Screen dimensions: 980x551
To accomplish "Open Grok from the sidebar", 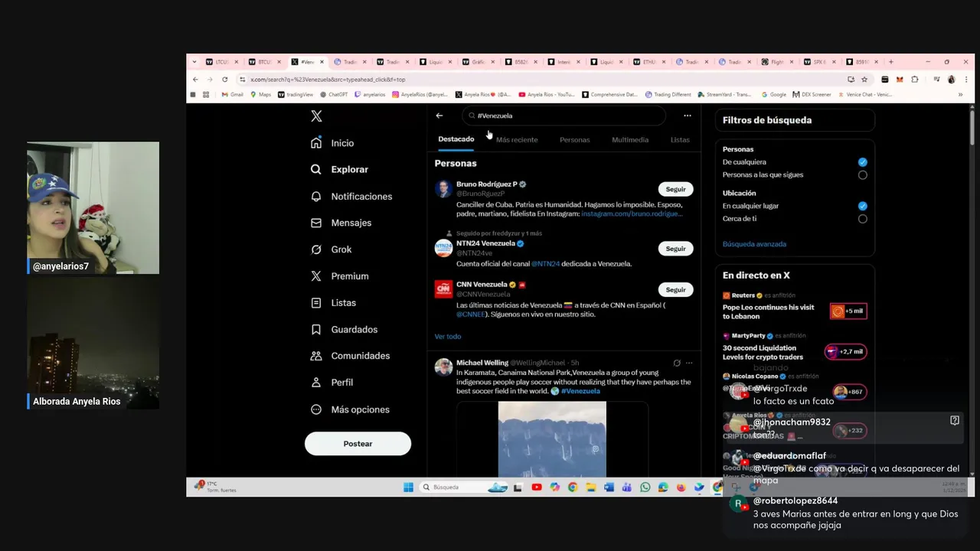I will 331,249.
